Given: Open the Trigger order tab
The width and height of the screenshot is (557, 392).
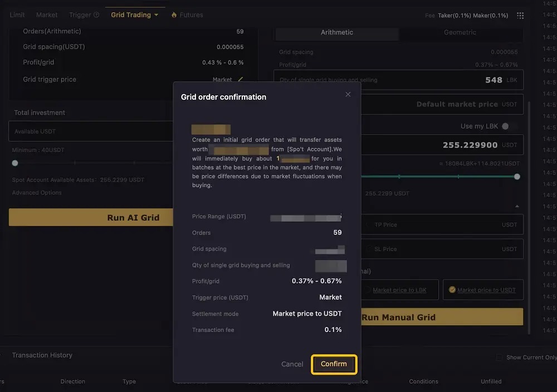Looking at the screenshot, I should [80, 15].
